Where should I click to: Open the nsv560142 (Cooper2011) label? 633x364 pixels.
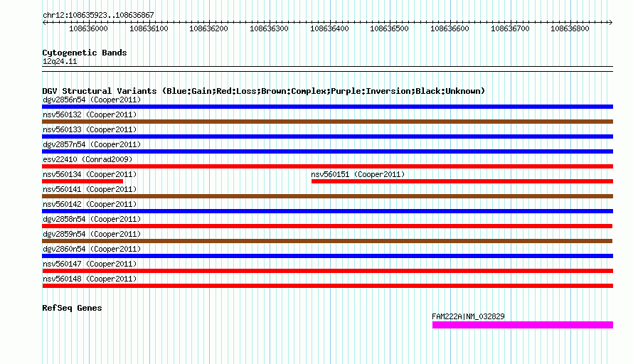90,204
